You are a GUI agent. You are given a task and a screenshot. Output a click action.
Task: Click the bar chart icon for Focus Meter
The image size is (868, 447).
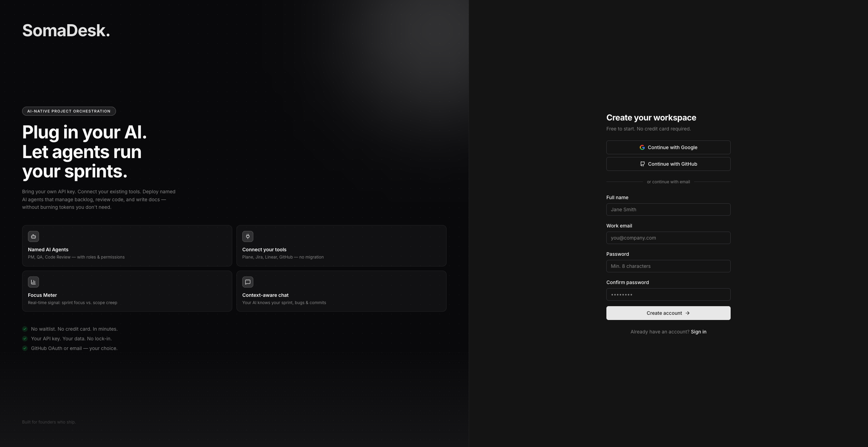(33, 282)
